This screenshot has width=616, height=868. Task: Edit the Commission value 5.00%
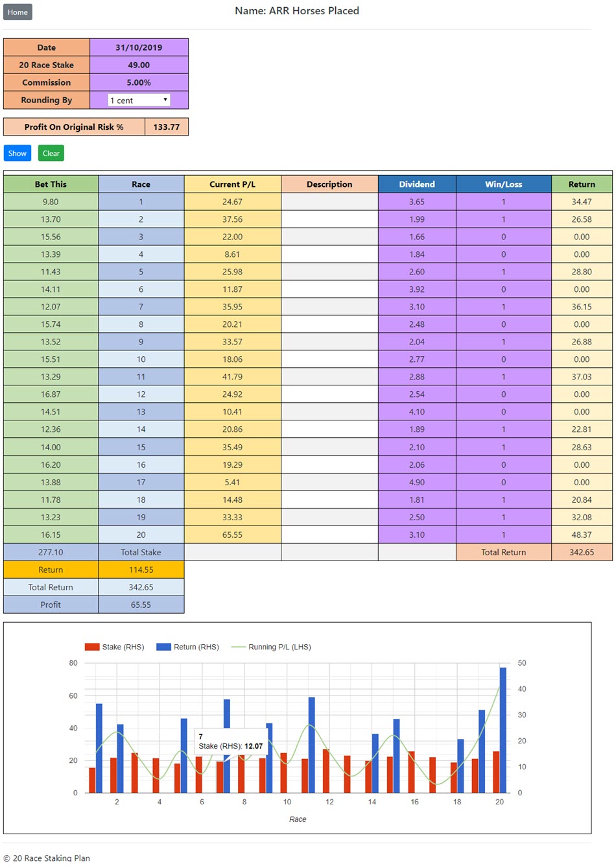pyautogui.click(x=139, y=82)
